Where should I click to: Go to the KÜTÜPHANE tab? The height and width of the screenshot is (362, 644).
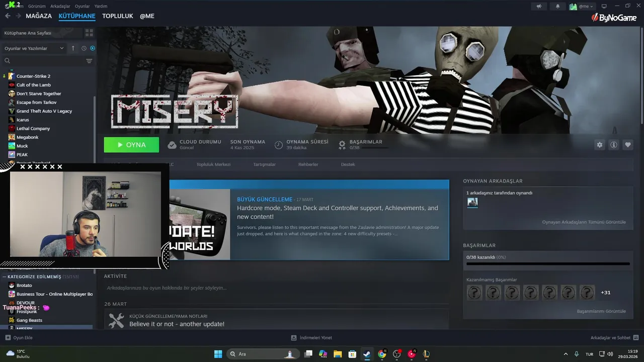tap(77, 16)
